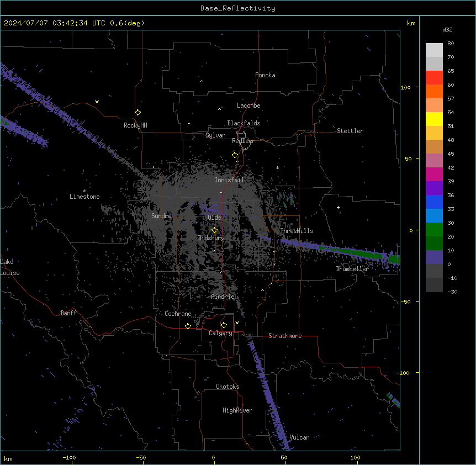Select the Blackfalds city label
This screenshot has width=476, height=465.
(x=244, y=123)
